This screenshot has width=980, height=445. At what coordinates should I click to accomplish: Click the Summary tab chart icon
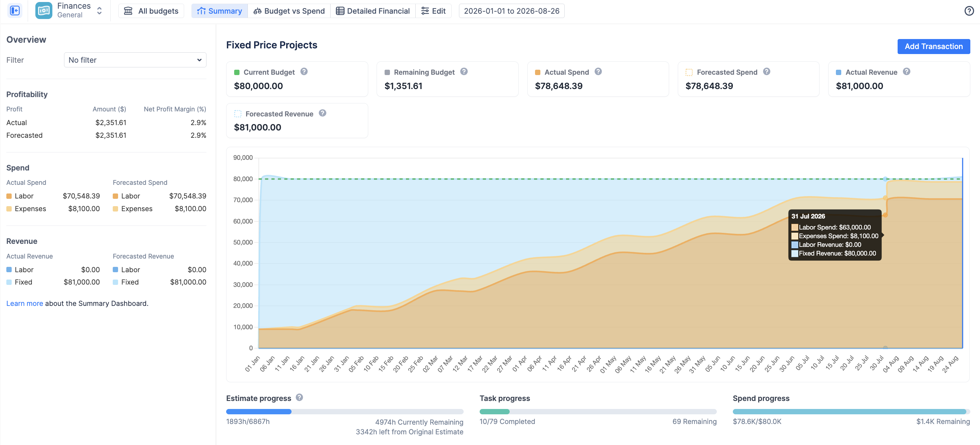pos(201,11)
